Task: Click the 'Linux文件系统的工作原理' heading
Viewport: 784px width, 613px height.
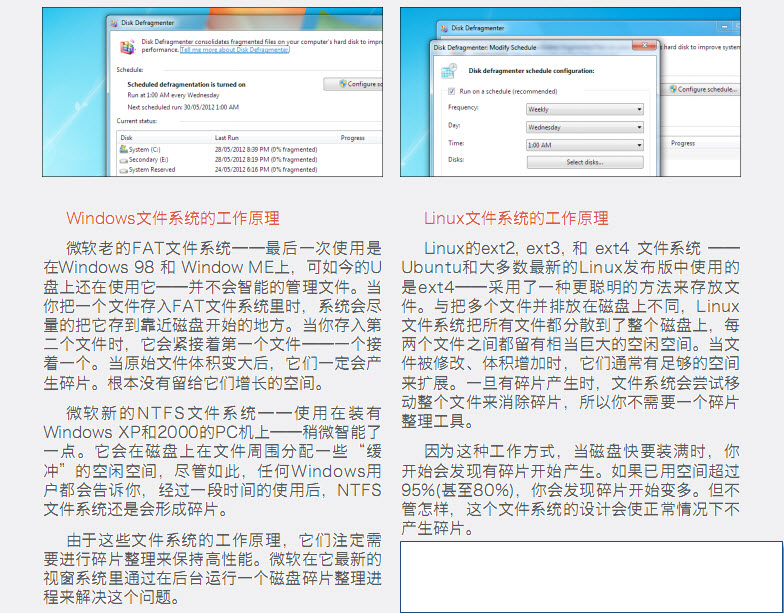Action: click(x=516, y=218)
